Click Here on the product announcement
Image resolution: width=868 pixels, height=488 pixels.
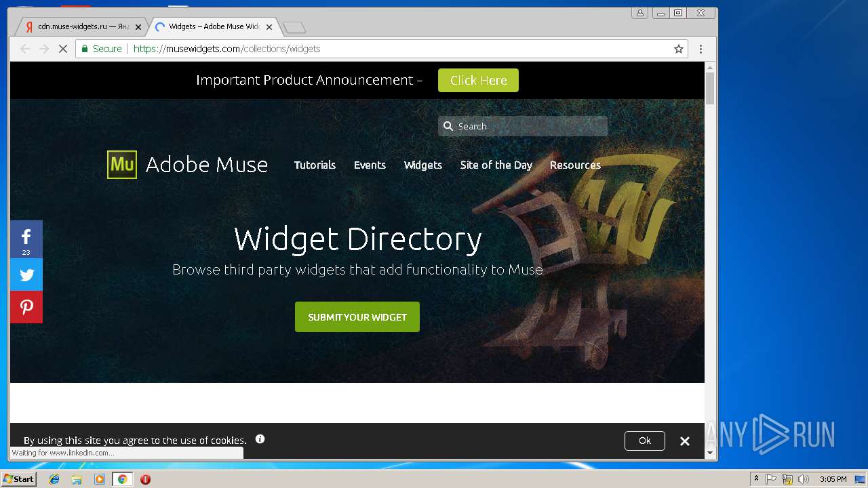[478, 80]
